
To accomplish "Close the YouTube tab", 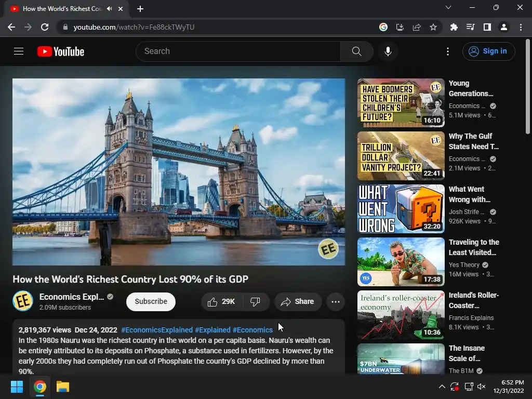I will [x=121, y=9].
